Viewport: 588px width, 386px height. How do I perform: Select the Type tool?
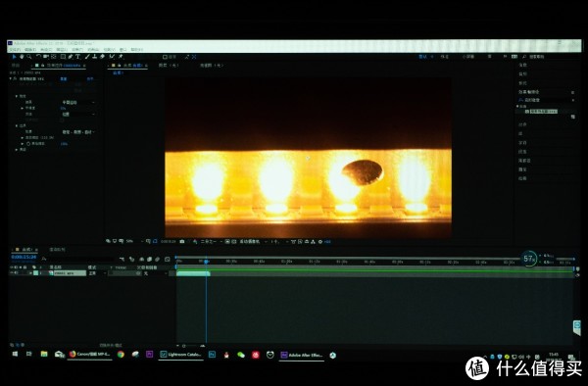pos(77,57)
